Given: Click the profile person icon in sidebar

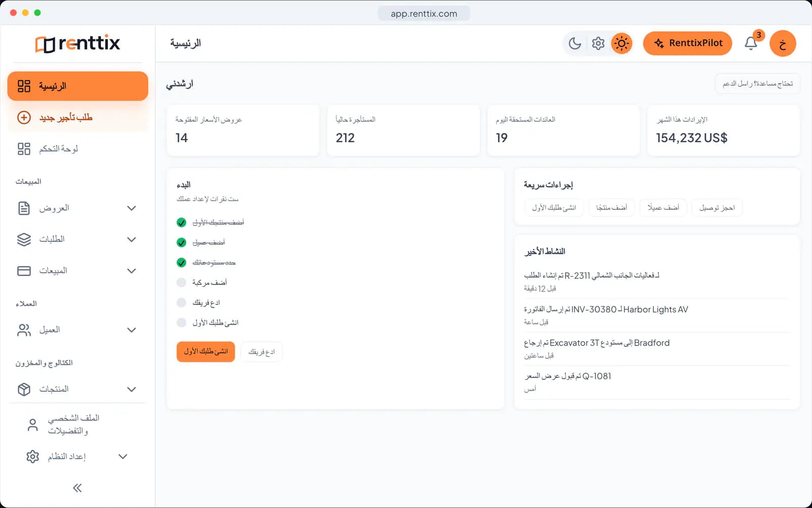Looking at the screenshot, I should point(32,425).
